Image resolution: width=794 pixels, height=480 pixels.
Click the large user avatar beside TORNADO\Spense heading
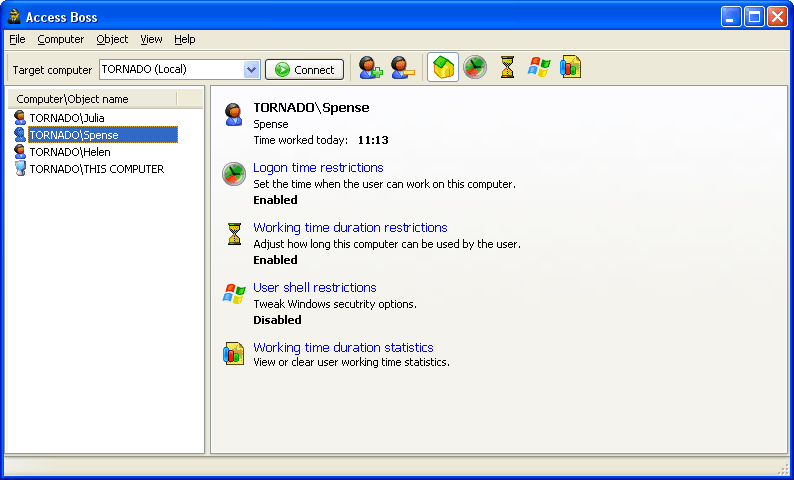[x=233, y=114]
